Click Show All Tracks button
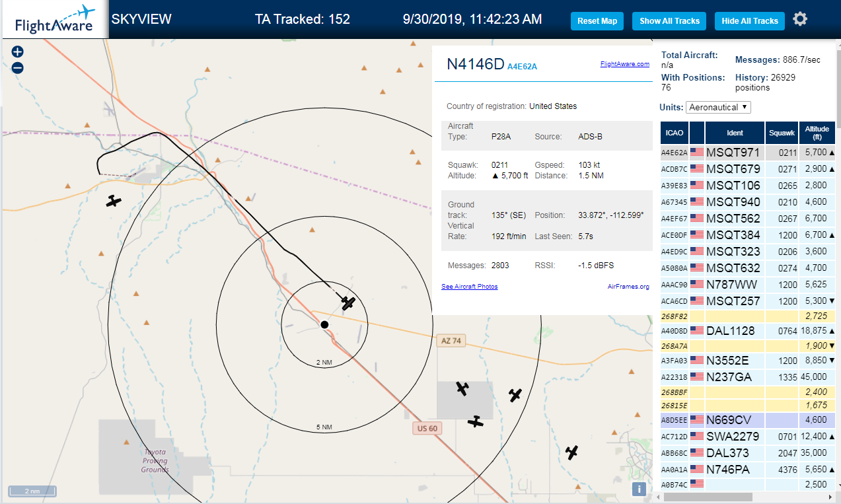841x504 pixels. pyautogui.click(x=669, y=21)
